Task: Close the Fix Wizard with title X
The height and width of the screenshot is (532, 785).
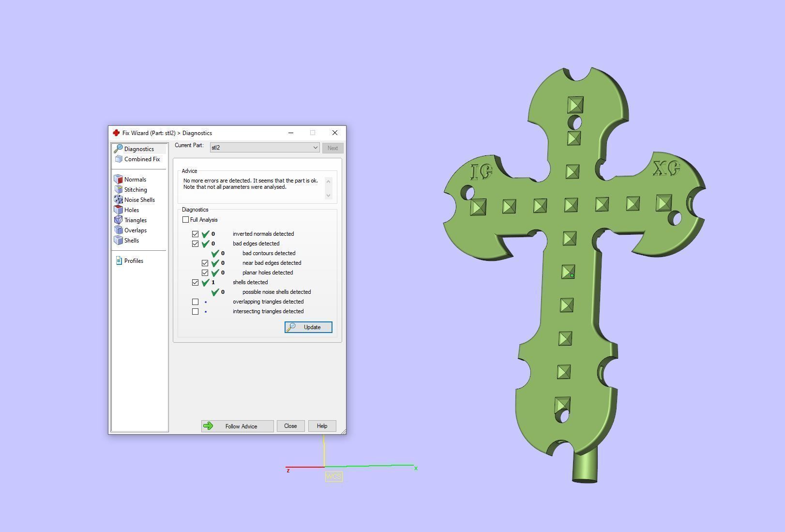Action: point(335,133)
